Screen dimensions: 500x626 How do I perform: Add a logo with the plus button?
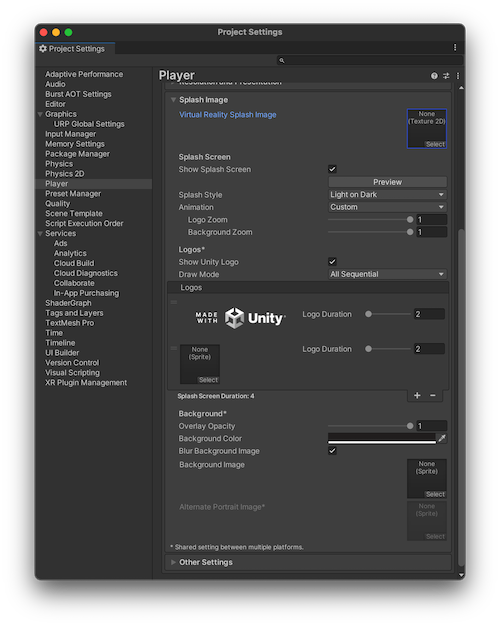click(x=417, y=395)
